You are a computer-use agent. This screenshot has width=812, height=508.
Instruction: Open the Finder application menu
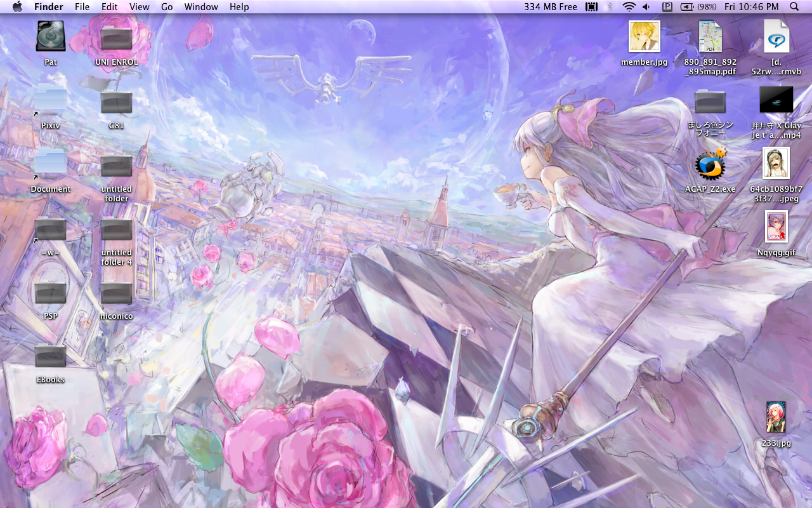click(49, 7)
